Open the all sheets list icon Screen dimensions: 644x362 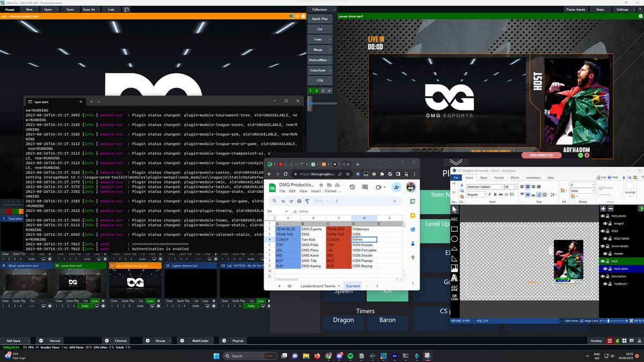coord(289,286)
